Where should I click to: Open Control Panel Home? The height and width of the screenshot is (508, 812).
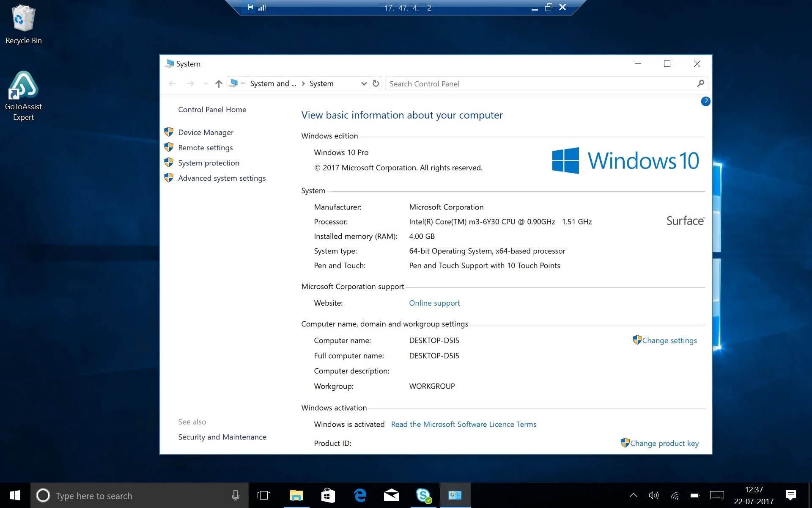[x=212, y=110]
